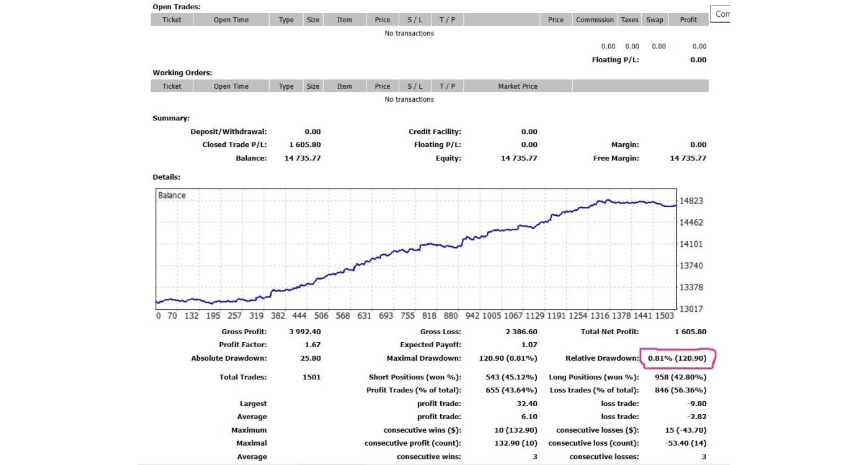868x465 pixels.
Task: Click the partially visible Com button at top right
Action: pyautogui.click(x=721, y=14)
